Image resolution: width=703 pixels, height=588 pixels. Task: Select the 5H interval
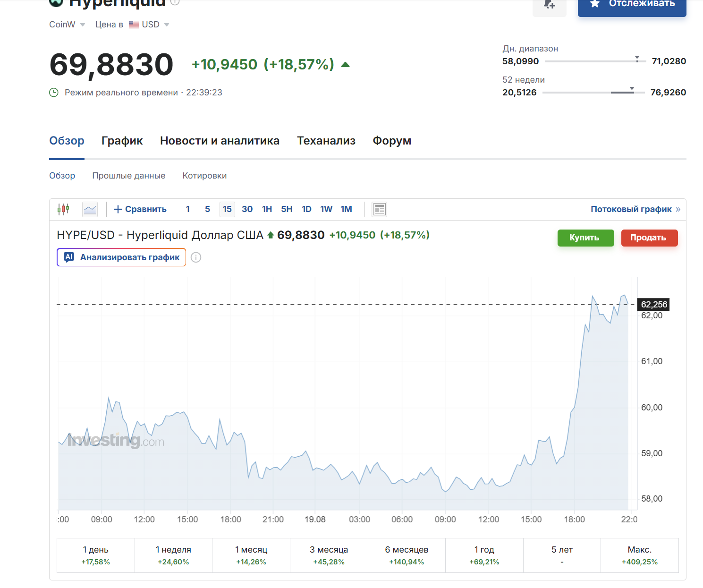pyautogui.click(x=287, y=209)
